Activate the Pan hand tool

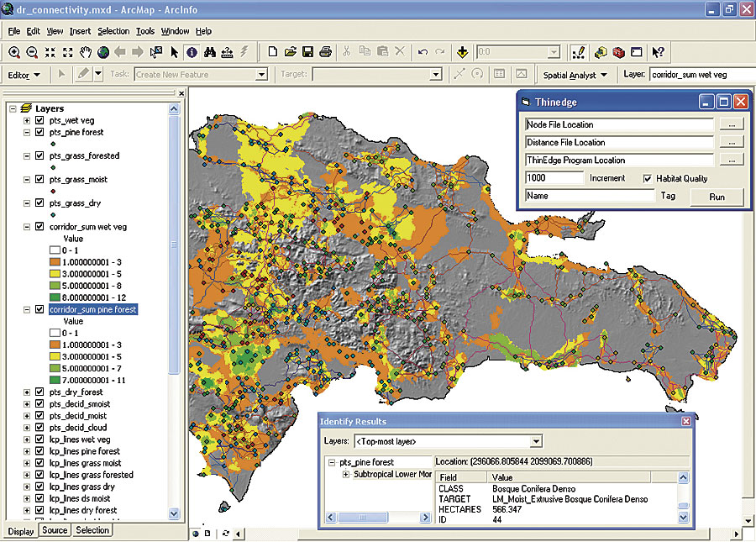pos(86,52)
